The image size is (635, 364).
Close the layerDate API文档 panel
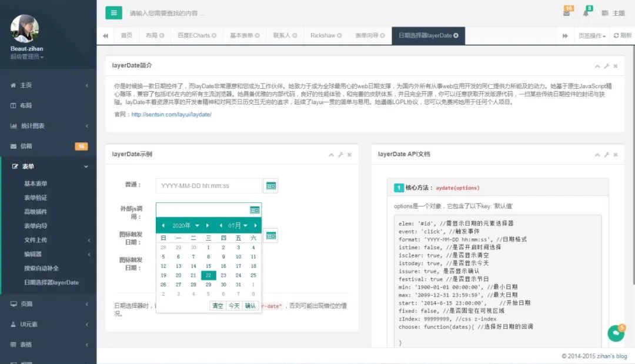616,155
